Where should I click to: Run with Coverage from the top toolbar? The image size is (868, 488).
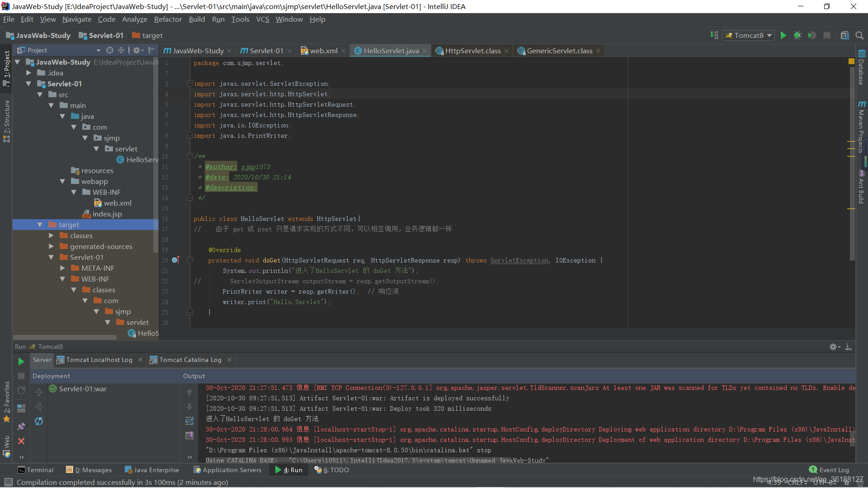pos(812,35)
